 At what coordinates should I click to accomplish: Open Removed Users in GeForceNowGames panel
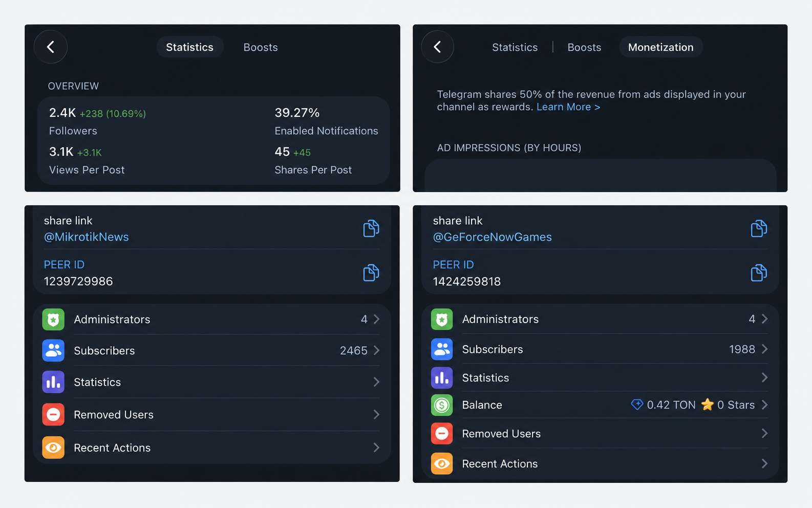[600, 434]
